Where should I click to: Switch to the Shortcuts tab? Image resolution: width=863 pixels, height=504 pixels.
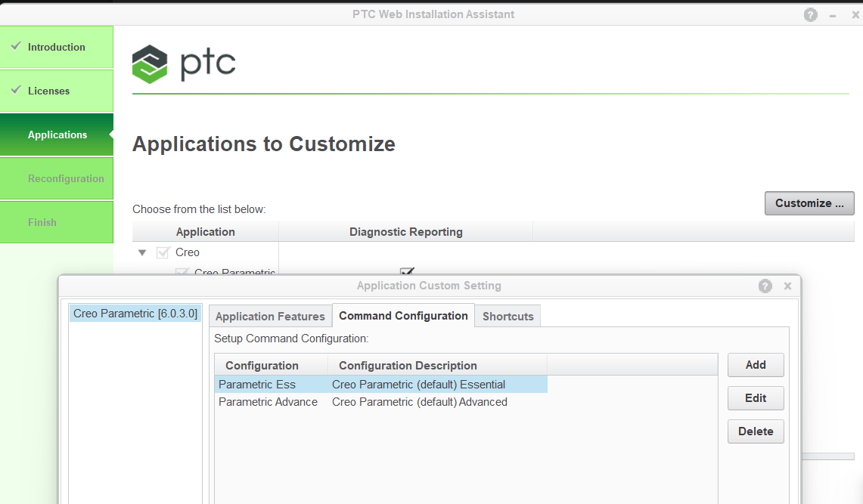tap(508, 316)
